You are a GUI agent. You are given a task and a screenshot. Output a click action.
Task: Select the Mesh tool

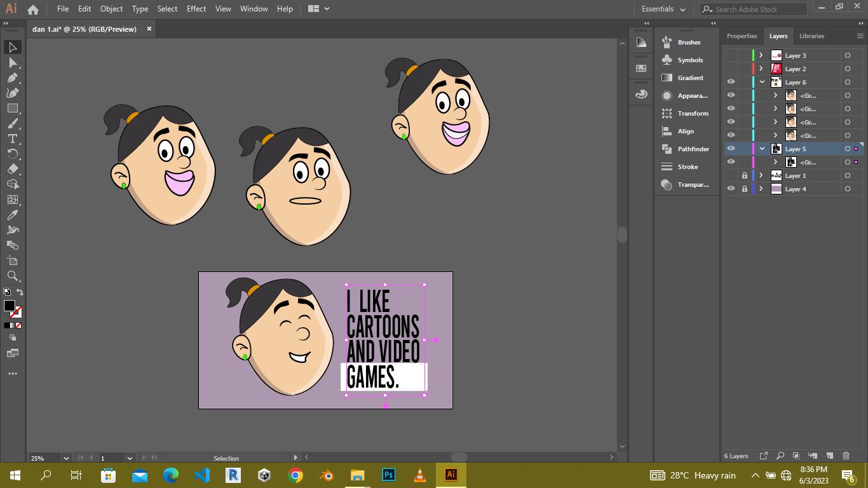pos(12,200)
